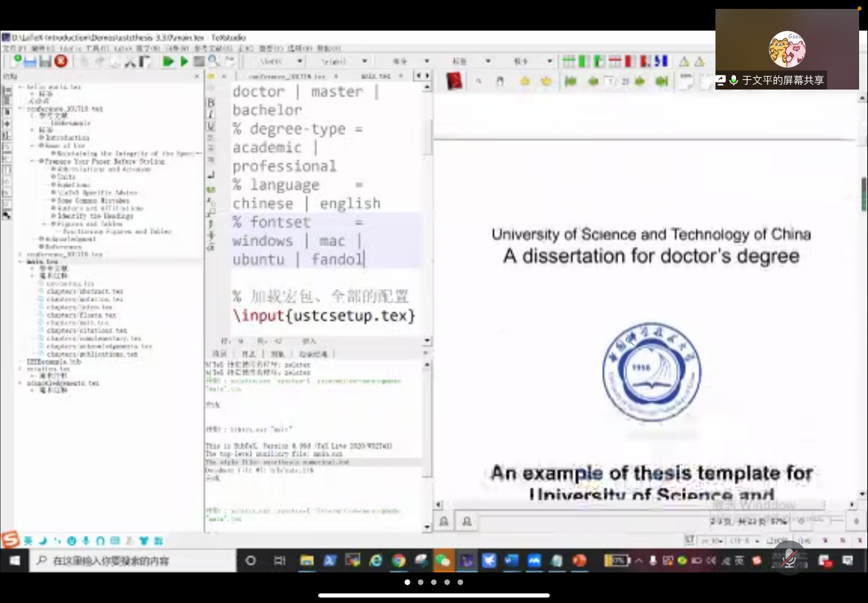Create new file with green-plus document icon
The image size is (868, 603).
tap(16, 62)
